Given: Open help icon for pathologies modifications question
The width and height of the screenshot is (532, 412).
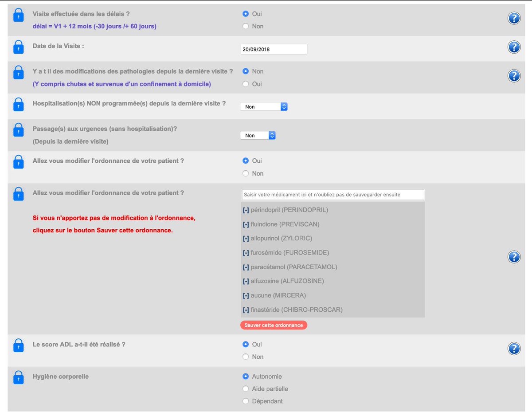Looking at the screenshot, I should coord(514,76).
